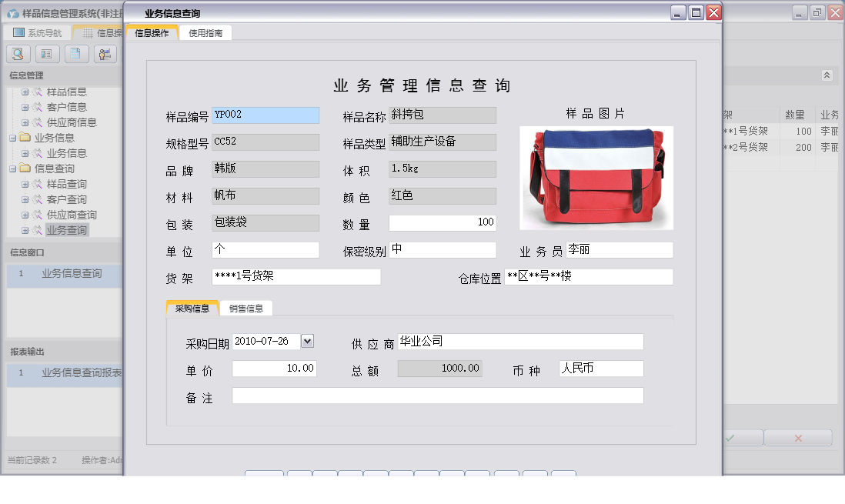The image size is (845, 504).
Task: Click the 系统导航 navigation icon
Action: 17,32
